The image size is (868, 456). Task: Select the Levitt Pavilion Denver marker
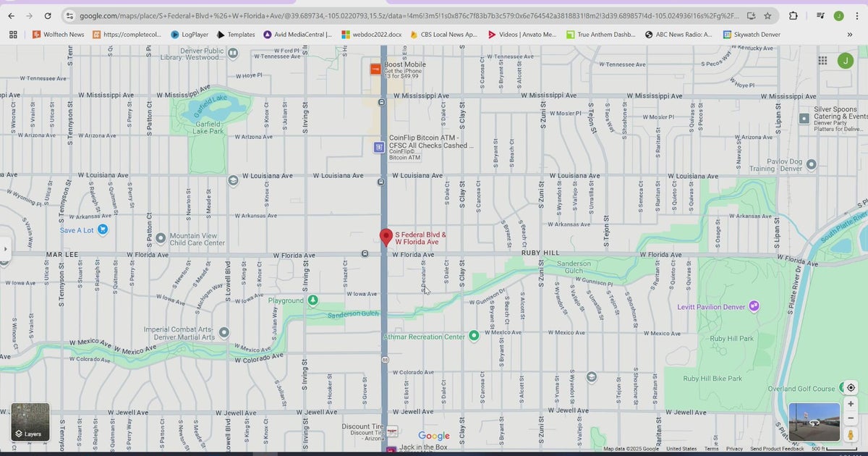click(754, 306)
